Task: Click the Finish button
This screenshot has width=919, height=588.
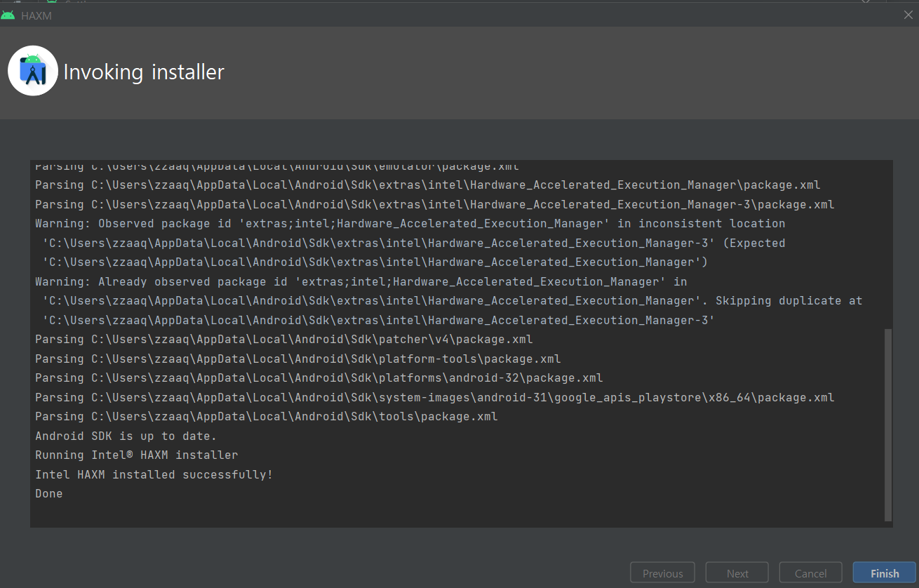Action: [x=884, y=573]
